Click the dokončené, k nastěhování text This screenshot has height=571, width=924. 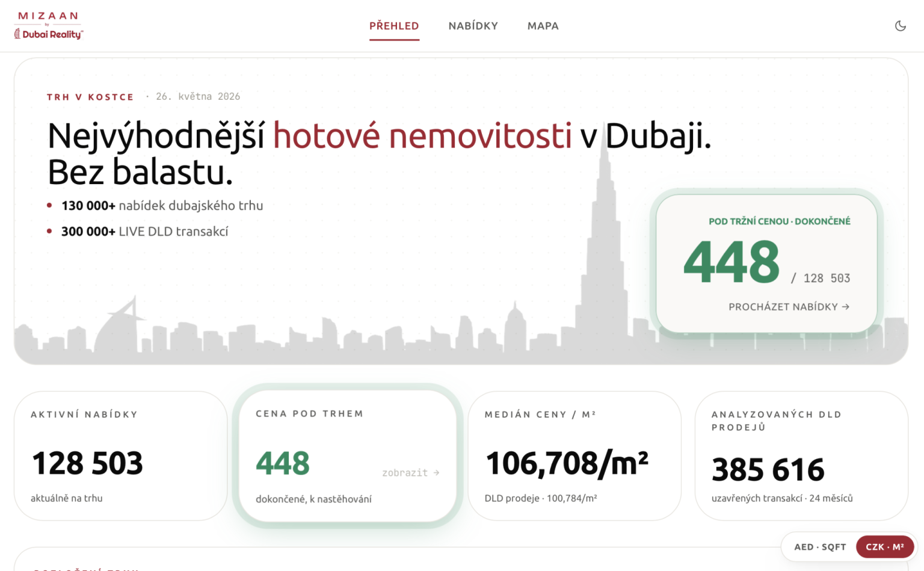313,499
